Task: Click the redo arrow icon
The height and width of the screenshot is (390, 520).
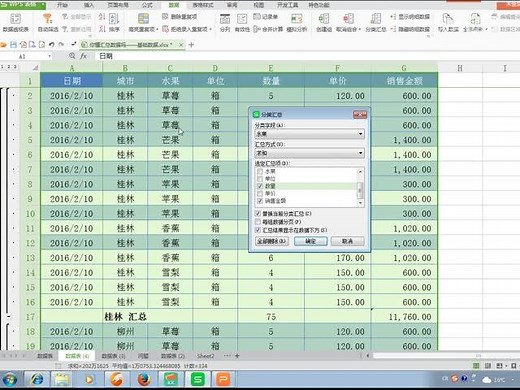Action: click(x=61, y=45)
